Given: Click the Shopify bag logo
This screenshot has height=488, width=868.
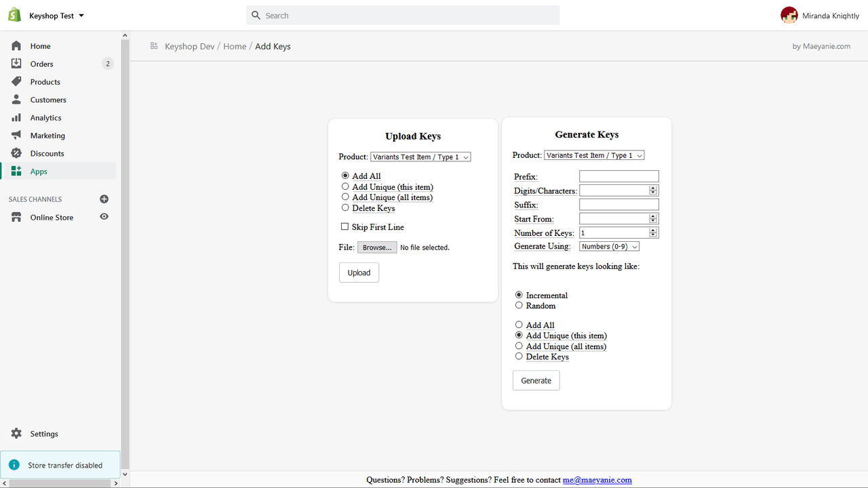Looking at the screenshot, I should pyautogui.click(x=14, y=15).
